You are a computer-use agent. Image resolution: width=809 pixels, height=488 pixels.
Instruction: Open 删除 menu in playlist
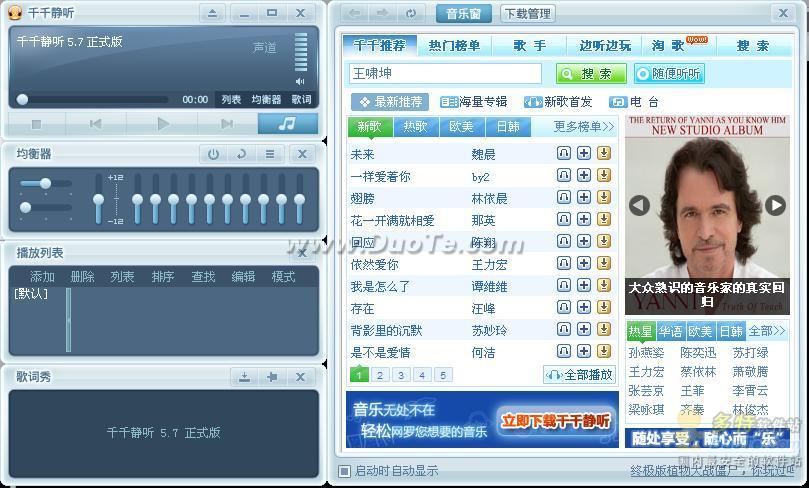click(x=82, y=277)
